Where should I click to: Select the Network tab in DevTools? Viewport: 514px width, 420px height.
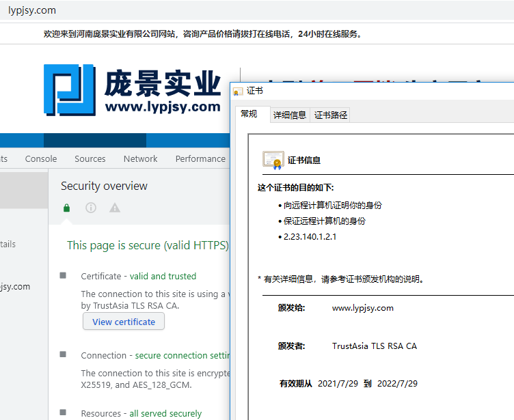(x=141, y=158)
